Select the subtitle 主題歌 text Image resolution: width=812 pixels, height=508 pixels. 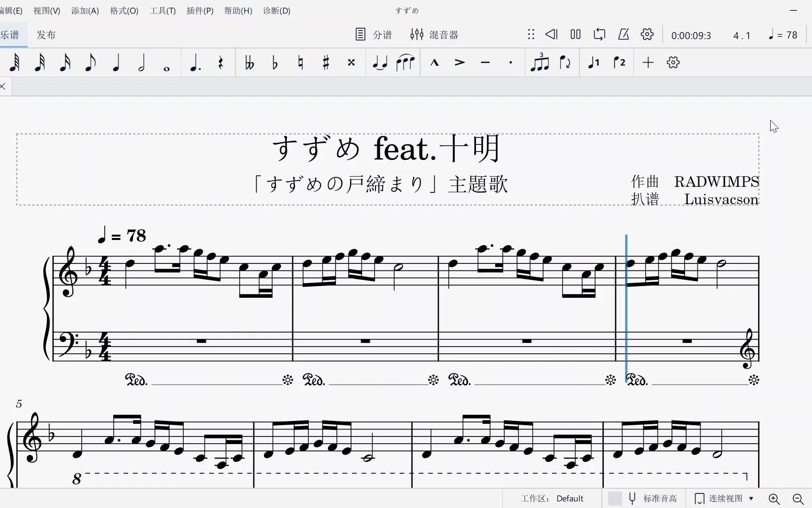point(478,184)
